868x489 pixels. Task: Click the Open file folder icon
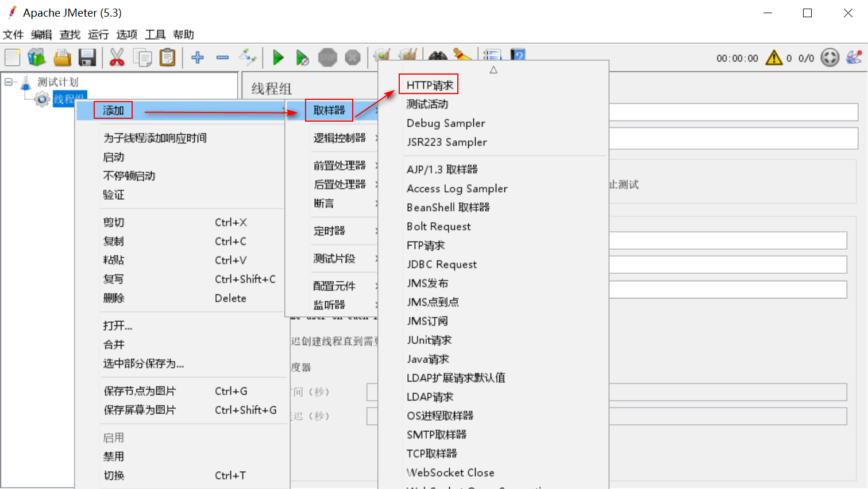tap(62, 57)
